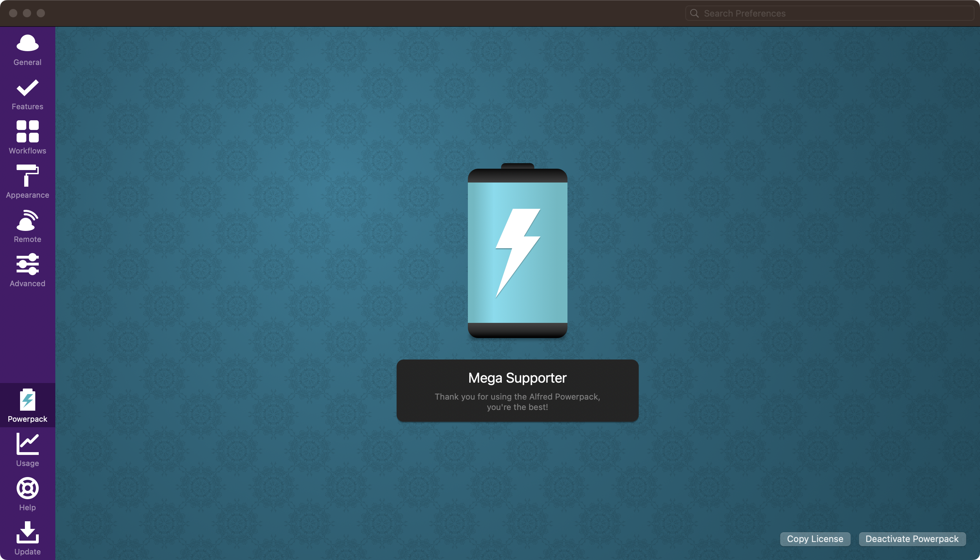Click the window zoom button
The height and width of the screenshot is (560, 980).
click(41, 13)
